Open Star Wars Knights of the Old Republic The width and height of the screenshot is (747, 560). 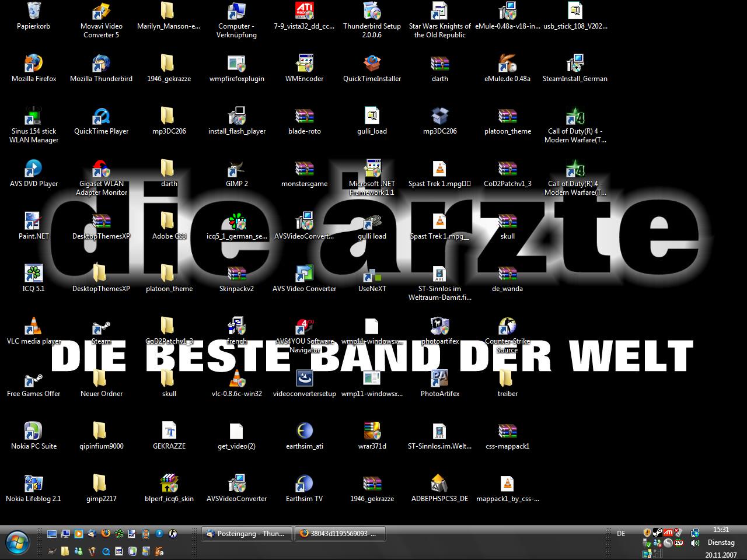tap(439, 12)
